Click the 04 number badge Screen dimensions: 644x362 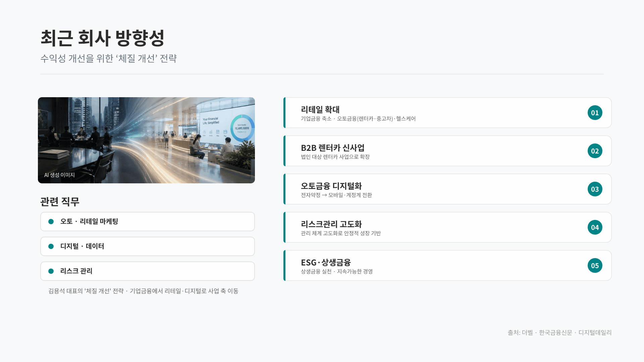click(x=595, y=227)
